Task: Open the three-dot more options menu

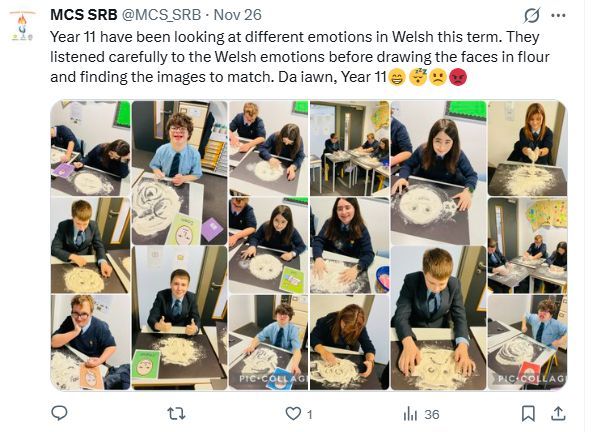Action: 558,17
